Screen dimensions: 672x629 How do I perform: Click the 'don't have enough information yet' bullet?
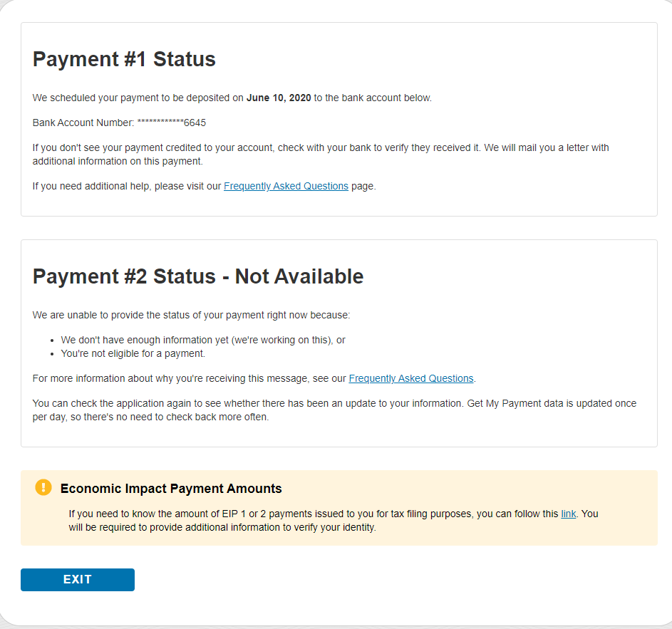tap(203, 341)
